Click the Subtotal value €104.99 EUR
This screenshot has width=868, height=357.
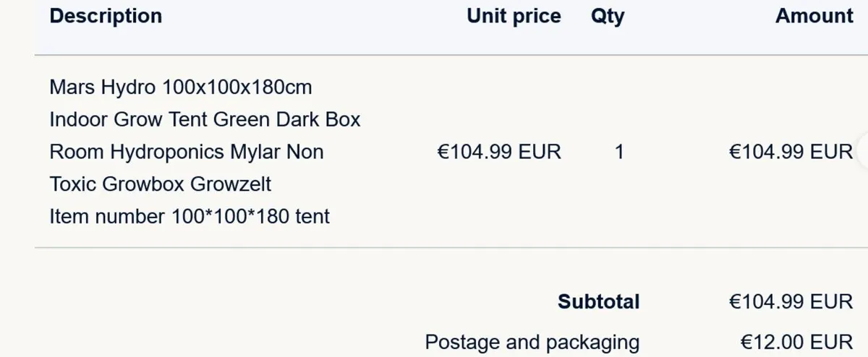point(791,301)
